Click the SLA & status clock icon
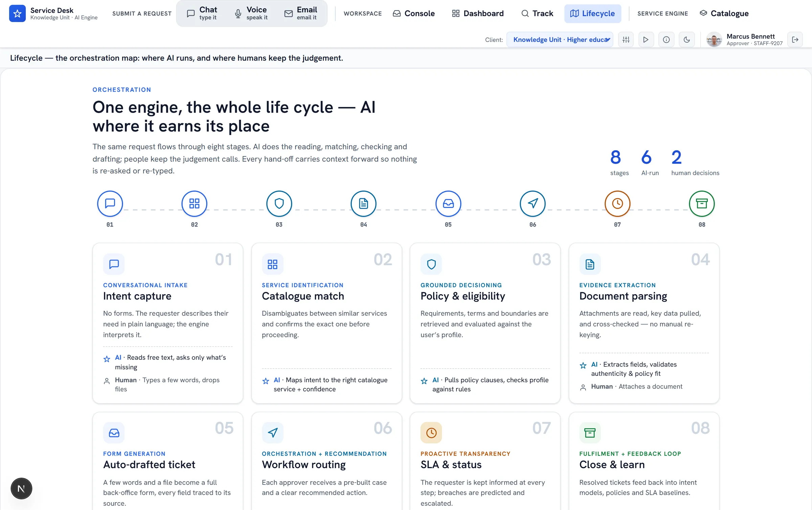The height and width of the screenshot is (510, 812). (431, 433)
